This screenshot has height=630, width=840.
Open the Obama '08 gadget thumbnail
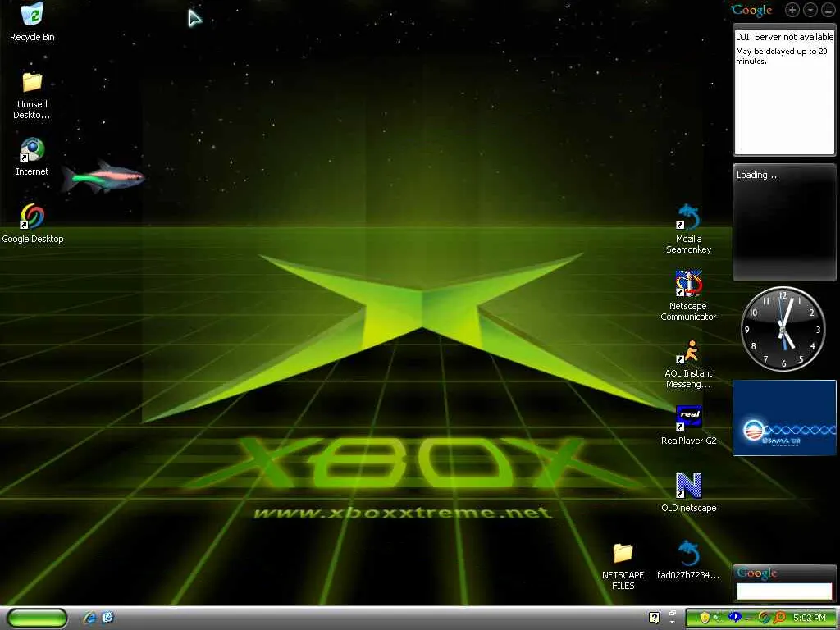tap(783, 418)
